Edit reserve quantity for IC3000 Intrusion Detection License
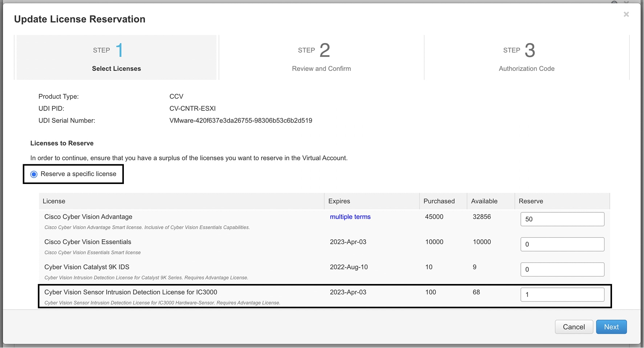This screenshot has height=348, width=644. click(x=562, y=295)
